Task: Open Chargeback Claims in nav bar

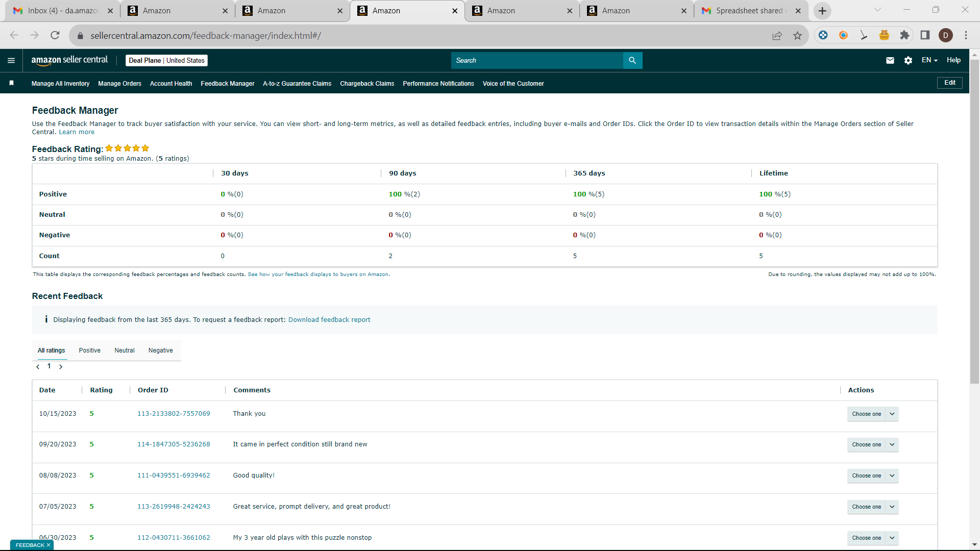Action: tap(367, 84)
